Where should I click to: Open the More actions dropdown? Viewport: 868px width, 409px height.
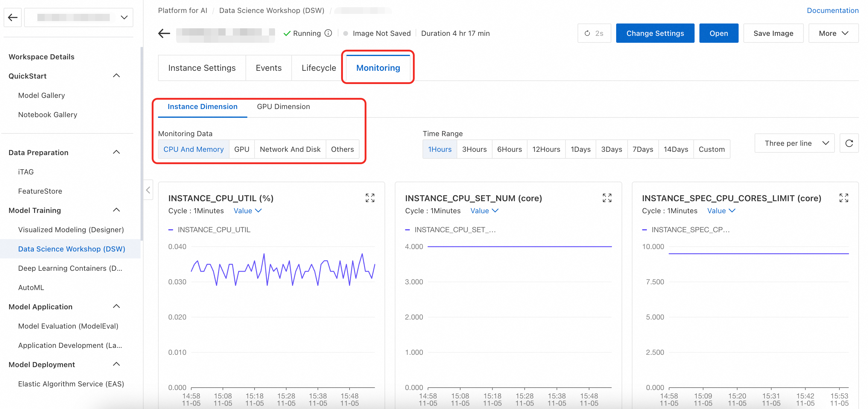click(x=833, y=33)
